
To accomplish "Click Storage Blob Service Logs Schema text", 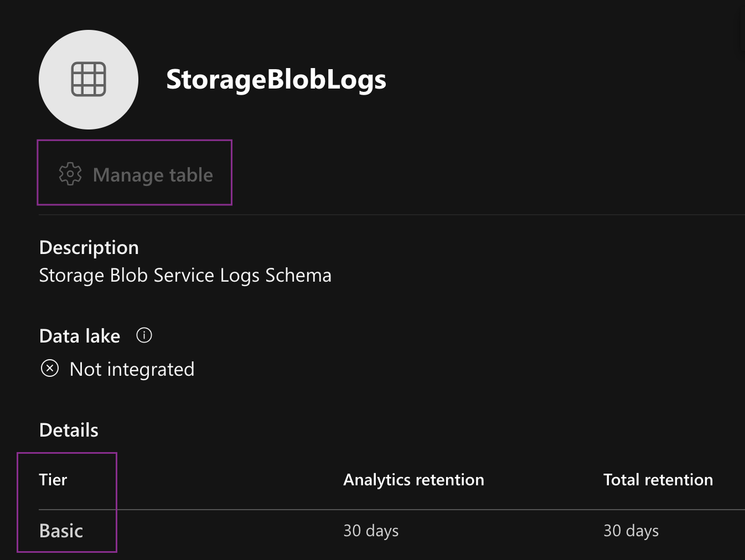I will pos(185,274).
